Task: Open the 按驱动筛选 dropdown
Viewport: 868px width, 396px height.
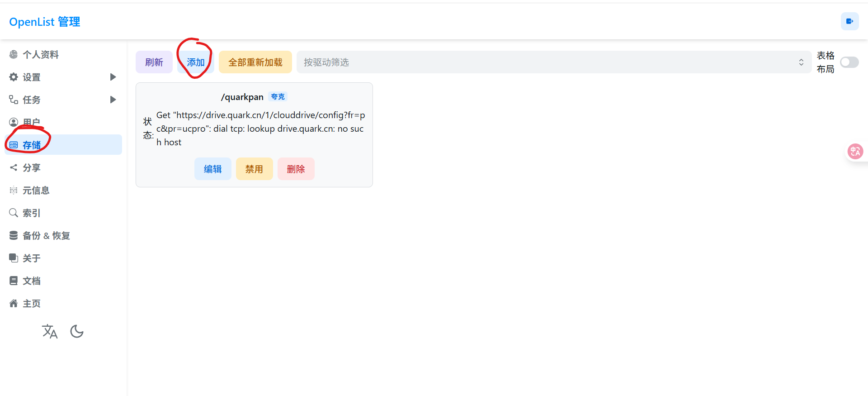Action: coord(554,62)
